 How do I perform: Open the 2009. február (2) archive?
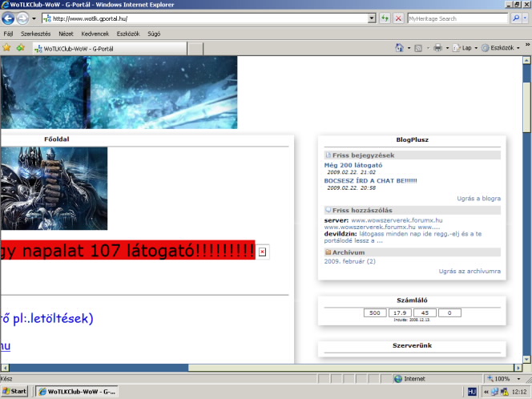tap(350, 261)
